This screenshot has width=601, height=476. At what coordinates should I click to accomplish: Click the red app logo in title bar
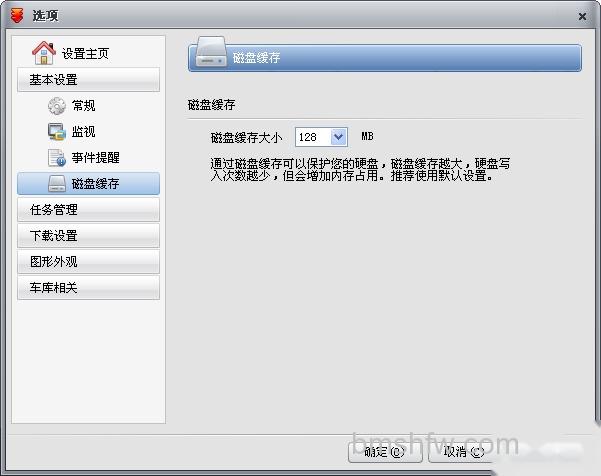tap(17, 15)
